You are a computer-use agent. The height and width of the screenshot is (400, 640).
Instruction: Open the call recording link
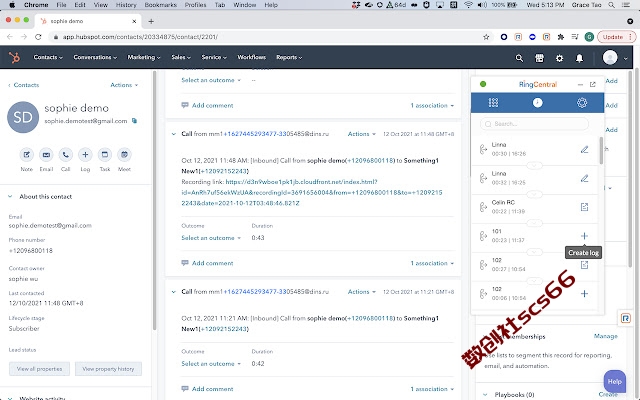point(312,193)
